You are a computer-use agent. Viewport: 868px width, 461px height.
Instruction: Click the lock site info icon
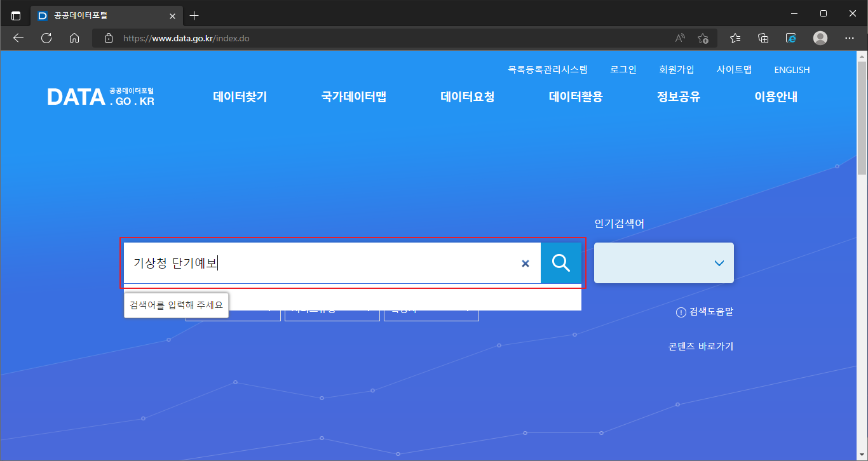coord(109,38)
